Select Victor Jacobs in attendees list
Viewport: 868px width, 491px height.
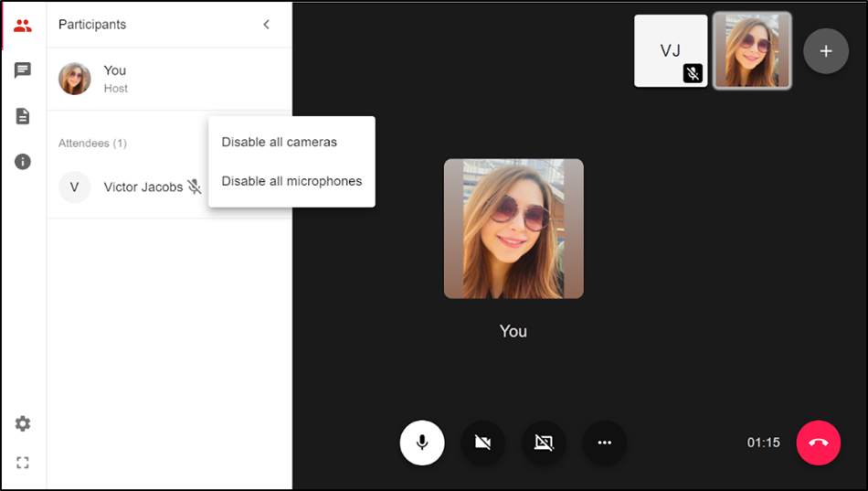coord(143,187)
